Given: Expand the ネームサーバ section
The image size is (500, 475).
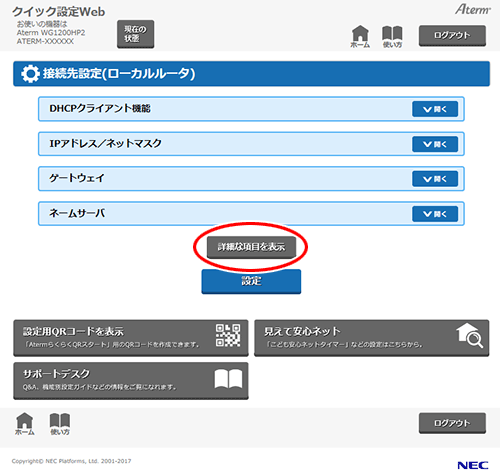Looking at the screenshot, I should click(435, 214).
